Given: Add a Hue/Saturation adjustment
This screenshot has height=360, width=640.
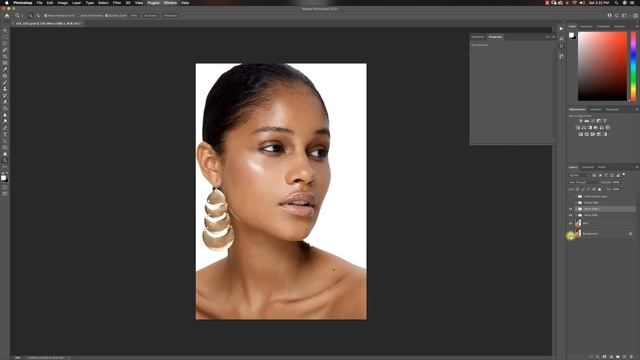Looking at the screenshot, I should (x=578, y=127).
